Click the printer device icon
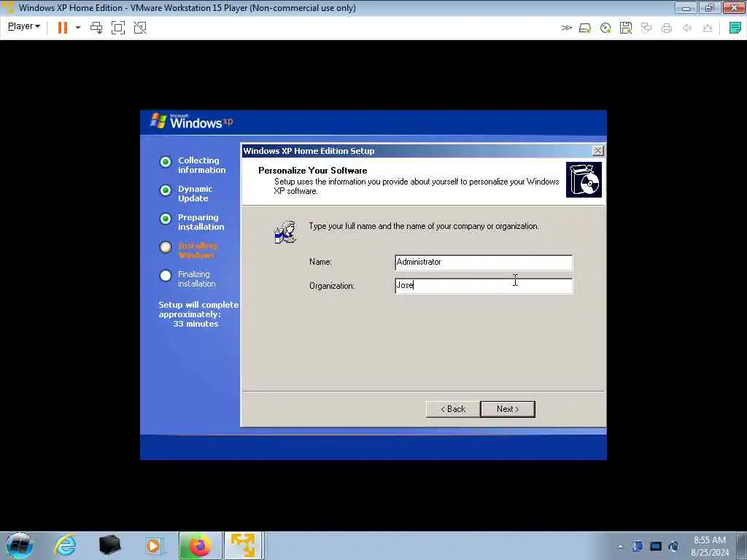This screenshot has width=747, height=560. (667, 28)
